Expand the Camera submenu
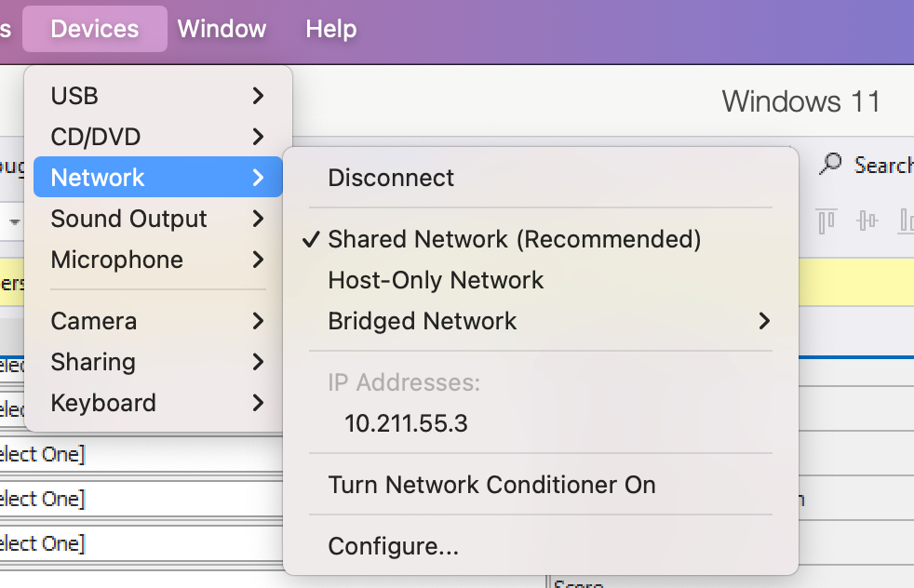The width and height of the screenshot is (914, 588). [158, 321]
